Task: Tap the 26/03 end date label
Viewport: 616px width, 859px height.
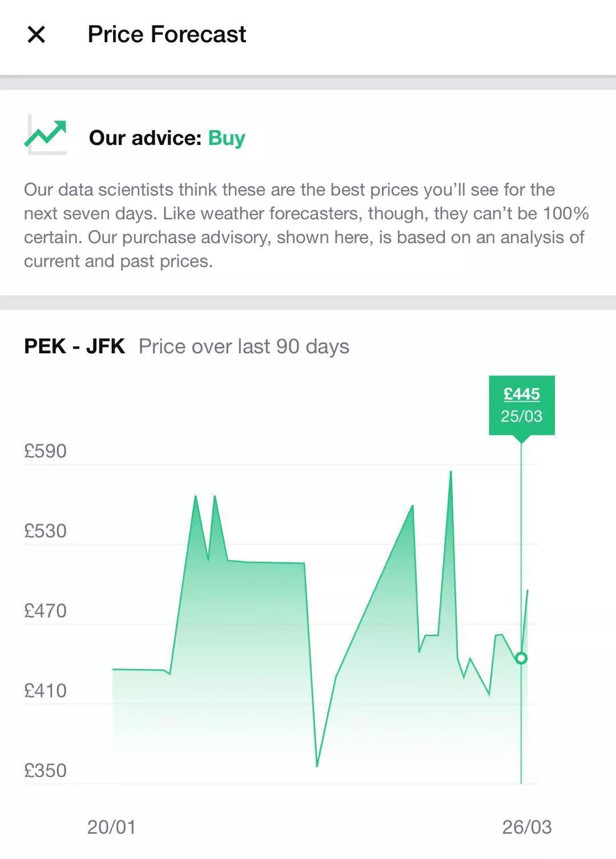Action: point(527,827)
